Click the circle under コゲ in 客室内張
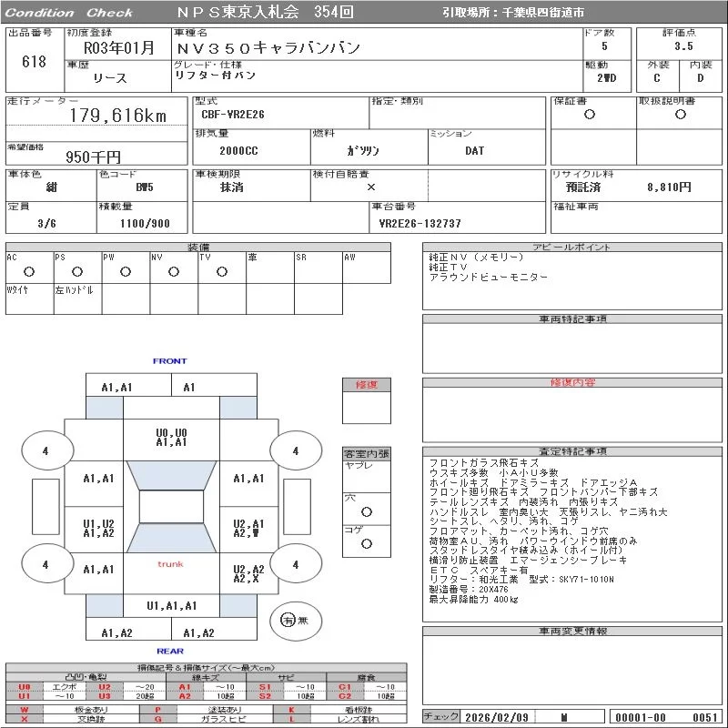Screen dimensions: 728x728 tap(367, 543)
